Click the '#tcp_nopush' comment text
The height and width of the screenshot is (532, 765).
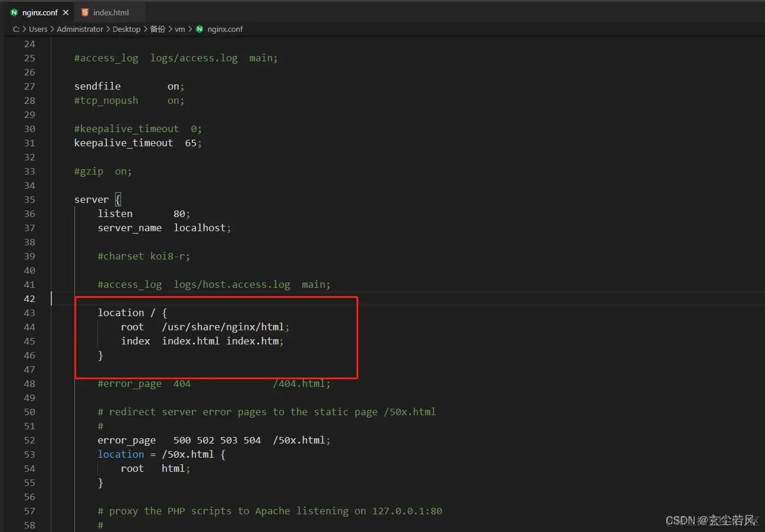pos(106,100)
